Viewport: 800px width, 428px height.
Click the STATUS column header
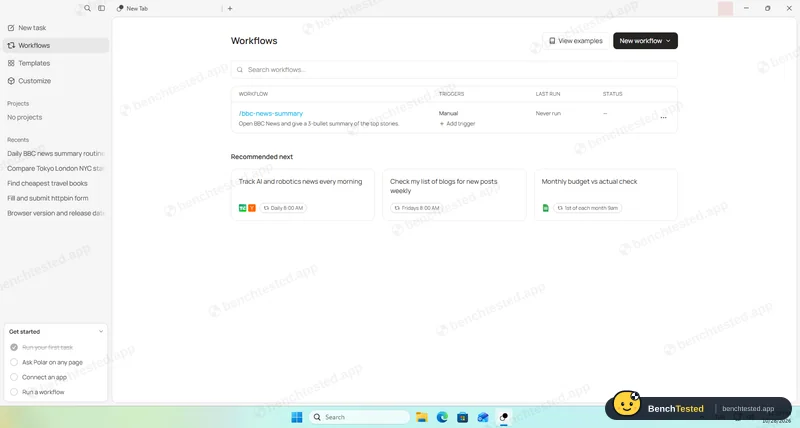tap(612, 94)
